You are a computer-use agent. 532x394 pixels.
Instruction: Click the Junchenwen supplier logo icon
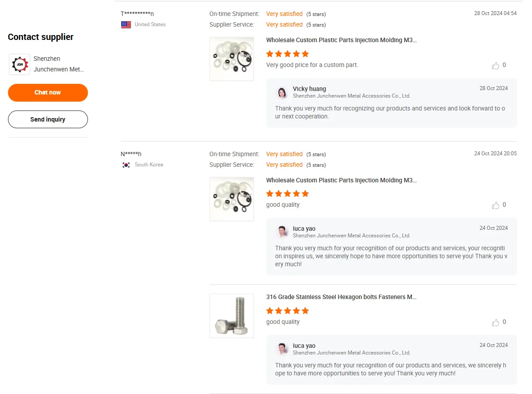20,64
